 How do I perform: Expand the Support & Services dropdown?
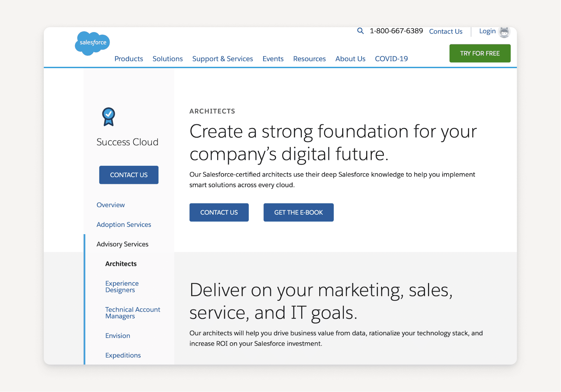click(222, 58)
